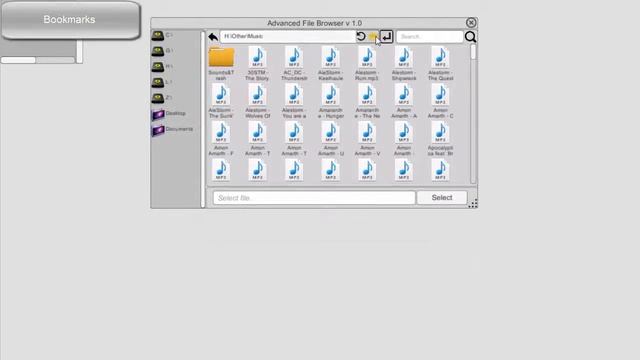Viewport: 640px width, 360px height.
Task: Open the H:\ drive in the sidebar
Action: 162,67
